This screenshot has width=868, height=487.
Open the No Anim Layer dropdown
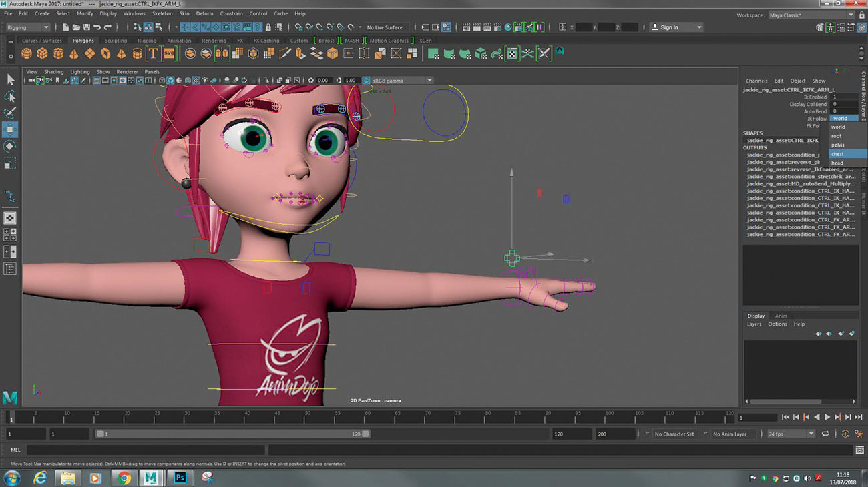(733, 434)
